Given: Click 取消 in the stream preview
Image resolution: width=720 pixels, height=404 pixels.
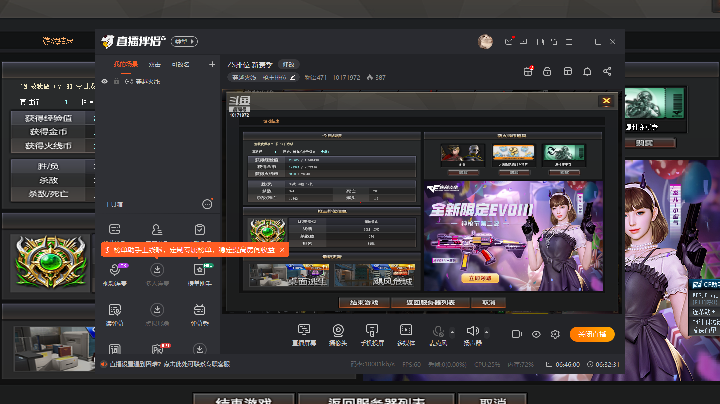Looking at the screenshot, I should [x=489, y=303].
